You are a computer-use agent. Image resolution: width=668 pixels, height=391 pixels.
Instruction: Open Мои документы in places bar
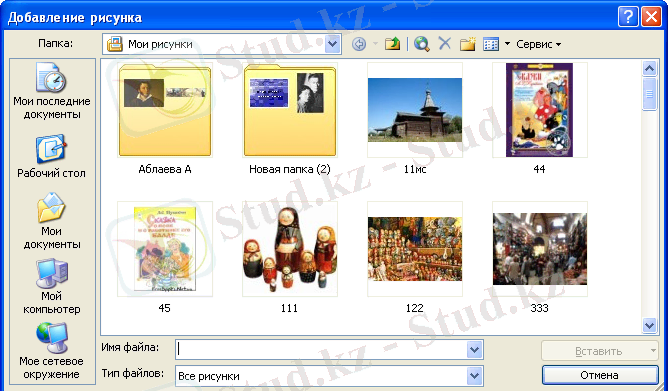point(52,221)
